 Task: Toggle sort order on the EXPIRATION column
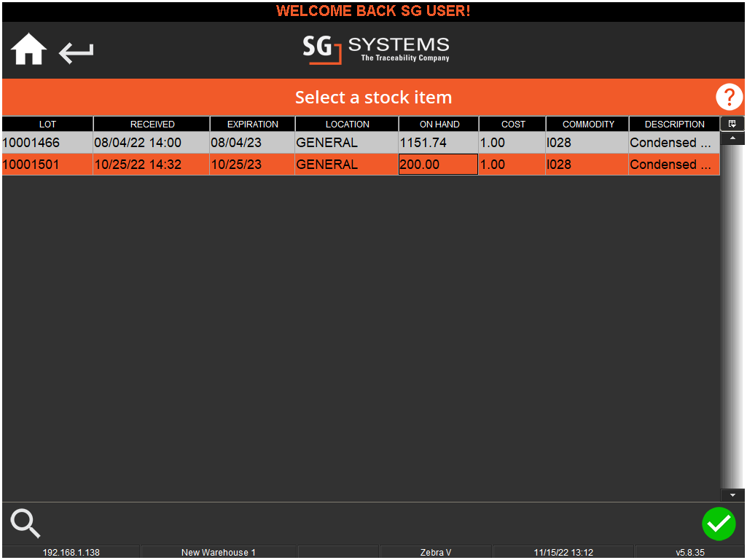coord(251,123)
